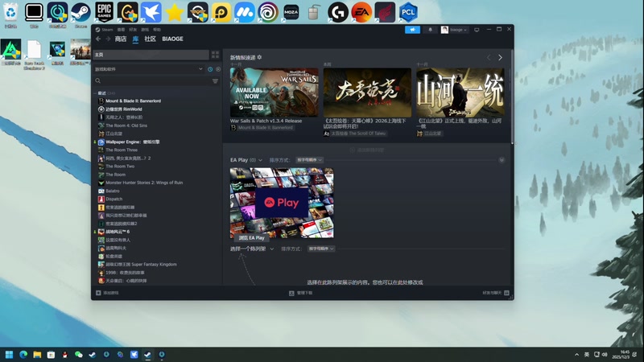This screenshot has width=644, height=362.
Task: Click Recycle Bin desktop icon
Action: click(10, 12)
